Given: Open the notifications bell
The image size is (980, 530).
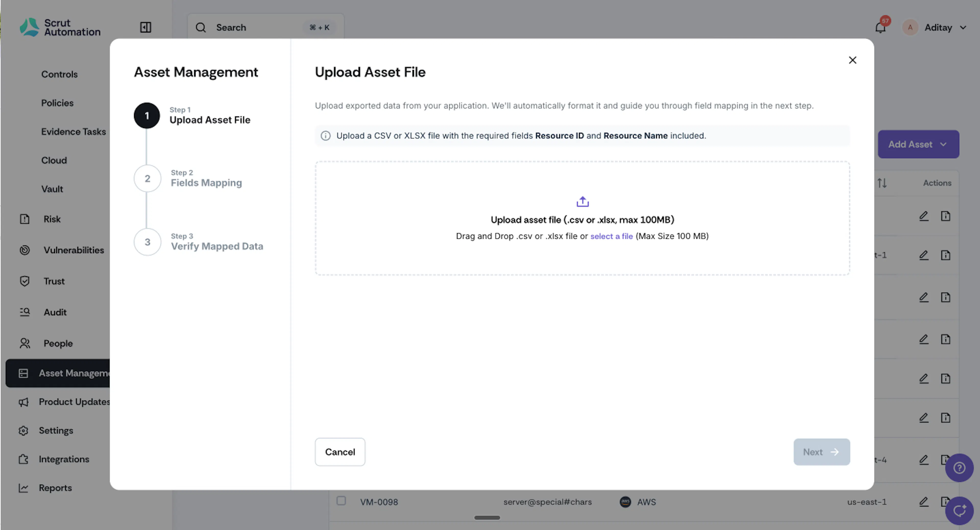Looking at the screenshot, I should click(x=880, y=28).
